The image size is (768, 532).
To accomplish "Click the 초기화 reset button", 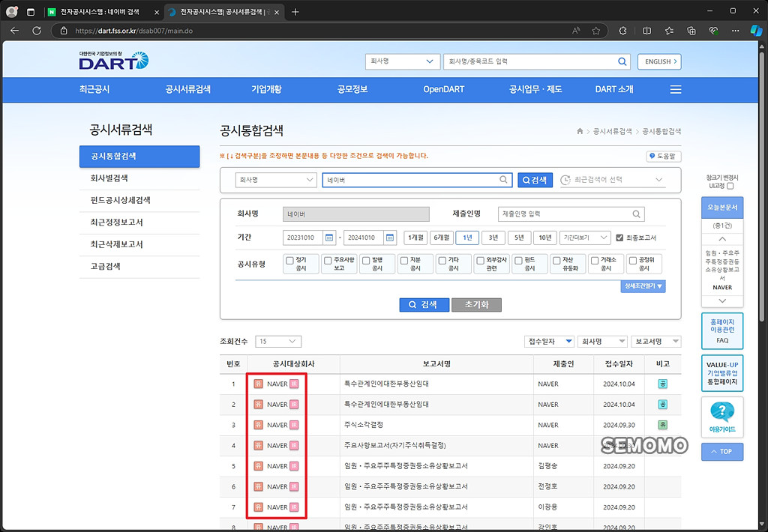I will tap(476, 305).
